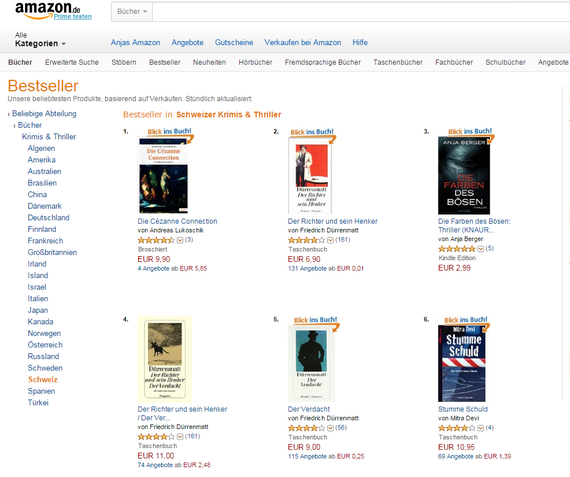
Task: Open 'Blick ins Buch' on Stumme Schuld cover
Action: [466, 320]
